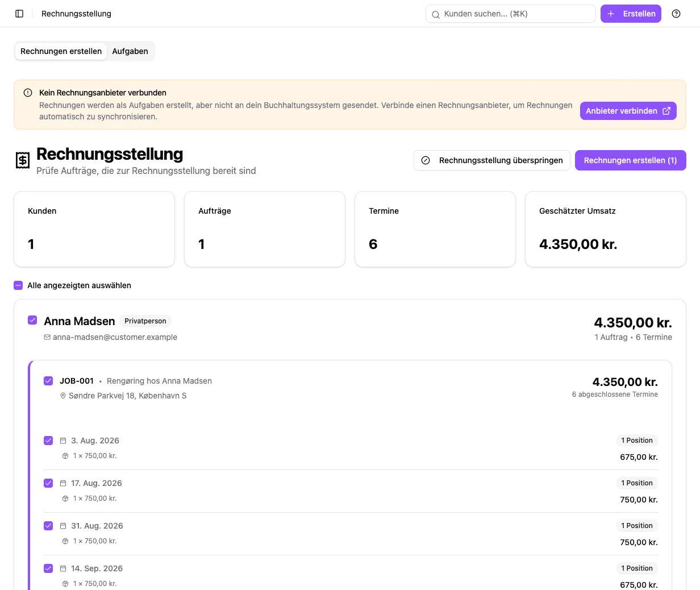Switch to Rechnungen erstellen tab
Screen dimensions: 700x590
(x=61, y=51)
